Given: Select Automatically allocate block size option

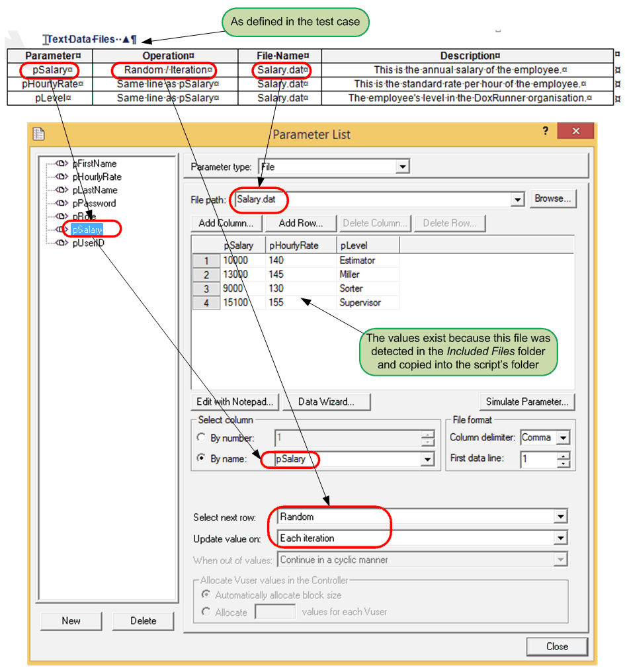Looking at the screenshot, I should pos(206,595).
